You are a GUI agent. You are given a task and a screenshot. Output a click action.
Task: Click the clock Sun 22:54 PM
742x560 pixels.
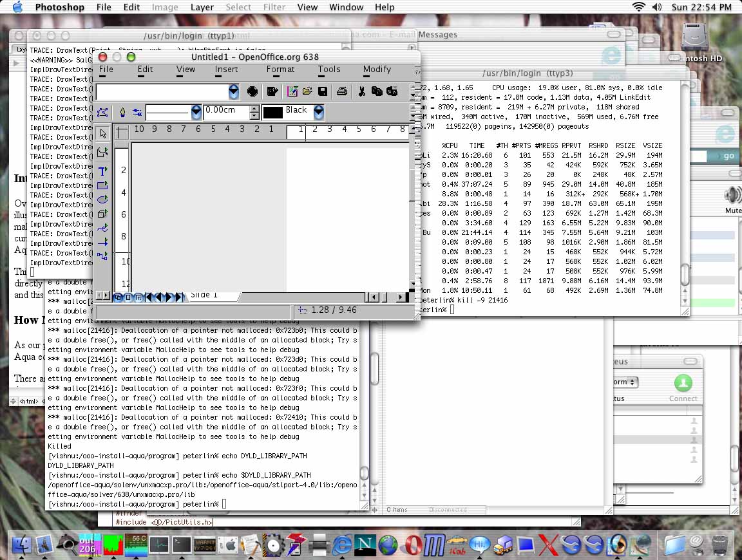coord(701,7)
